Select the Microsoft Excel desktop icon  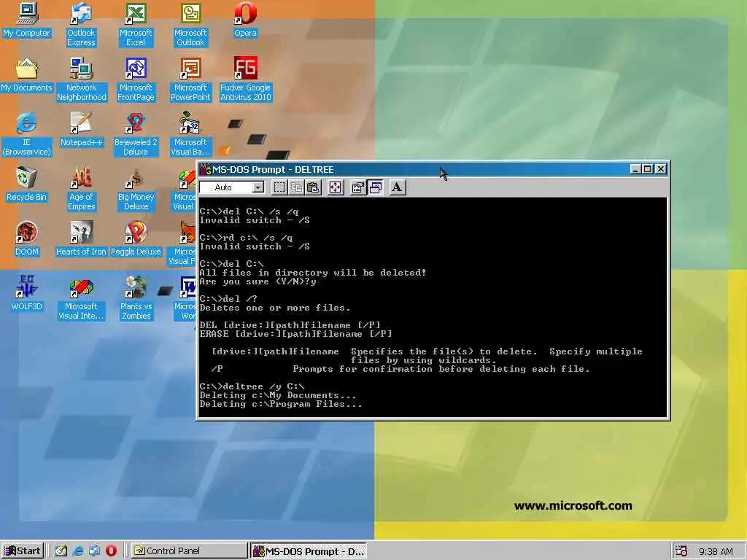(136, 24)
